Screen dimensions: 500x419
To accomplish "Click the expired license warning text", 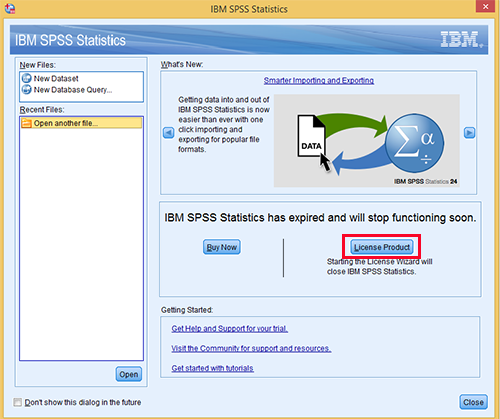I will tap(320, 218).
